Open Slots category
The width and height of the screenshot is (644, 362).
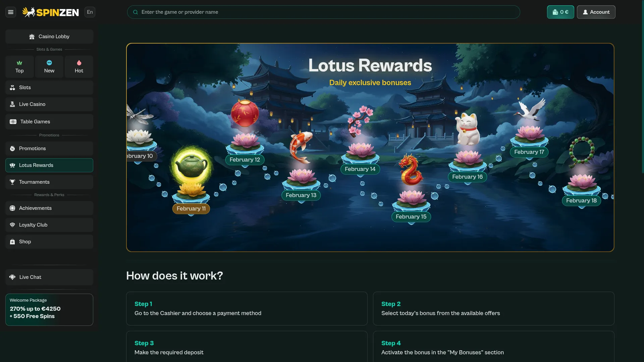click(x=49, y=87)
